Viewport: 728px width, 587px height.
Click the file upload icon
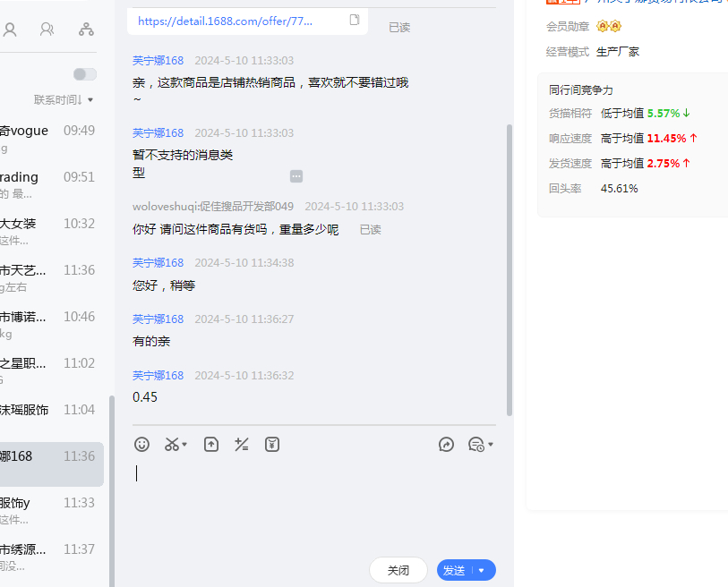click(211, 444)
